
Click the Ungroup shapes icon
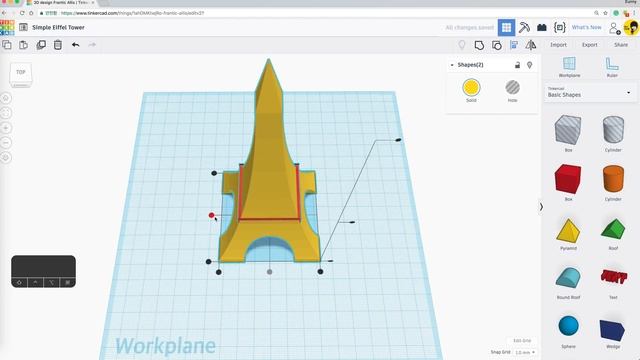coord(497,45)
